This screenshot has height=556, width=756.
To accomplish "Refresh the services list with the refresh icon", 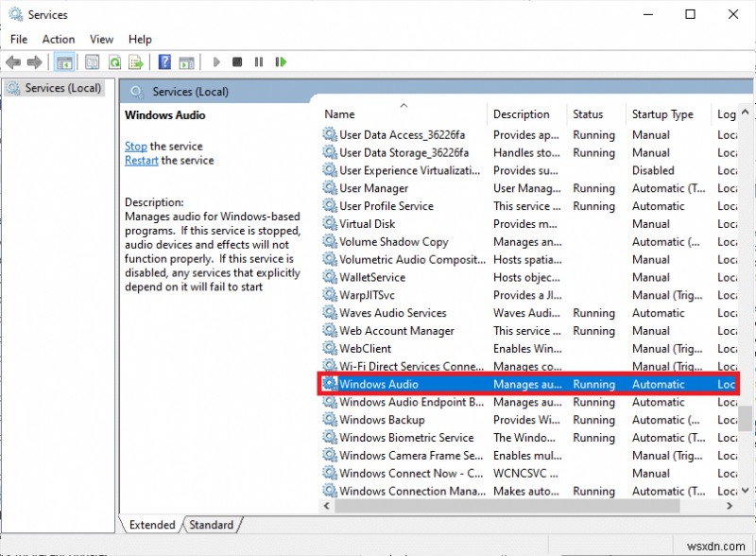I will (x=113, y=62).
